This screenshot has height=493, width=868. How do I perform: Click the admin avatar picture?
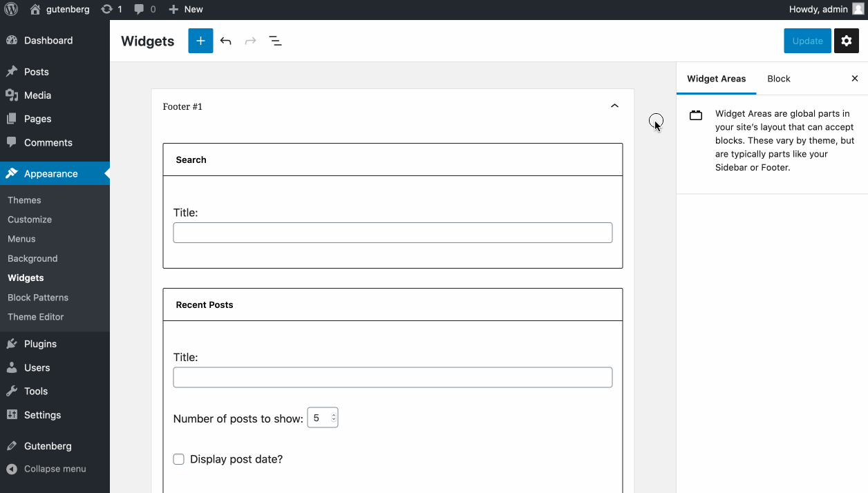tap(858, 10)
